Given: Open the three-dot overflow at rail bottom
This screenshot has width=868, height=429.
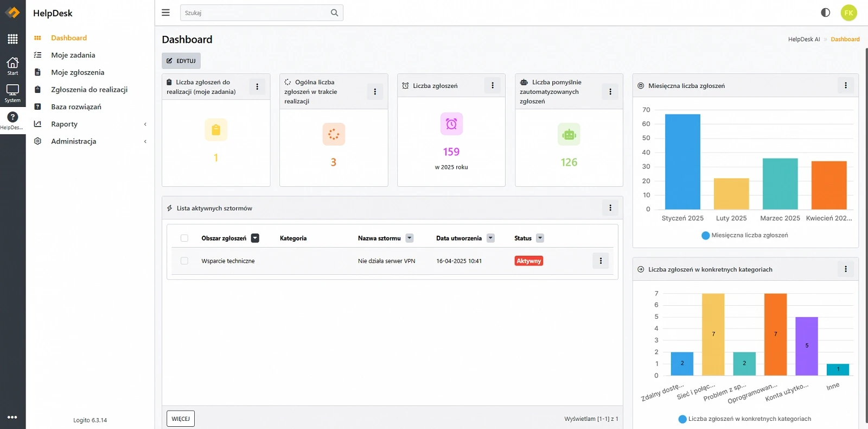Looking at the screenshot, I should tap(12, 417).
